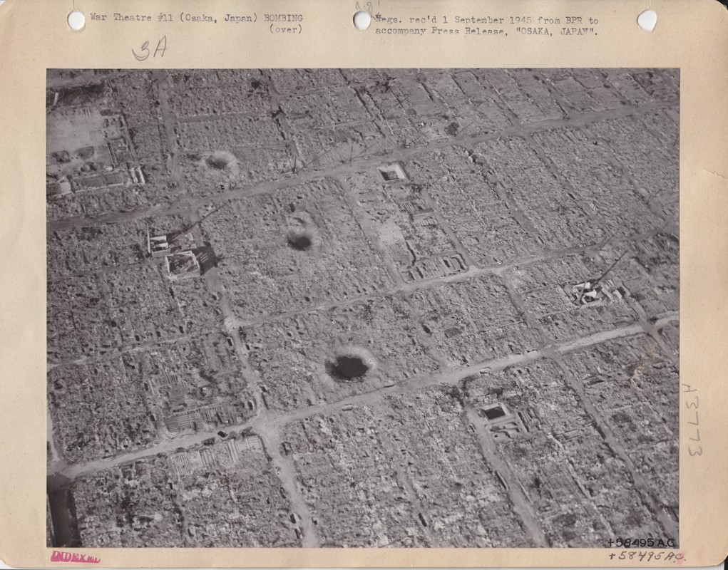This screenshot has width=728, height=570.
Task: Click the vertical handwritten "A3773" number
Action: [x=693, y=420]
